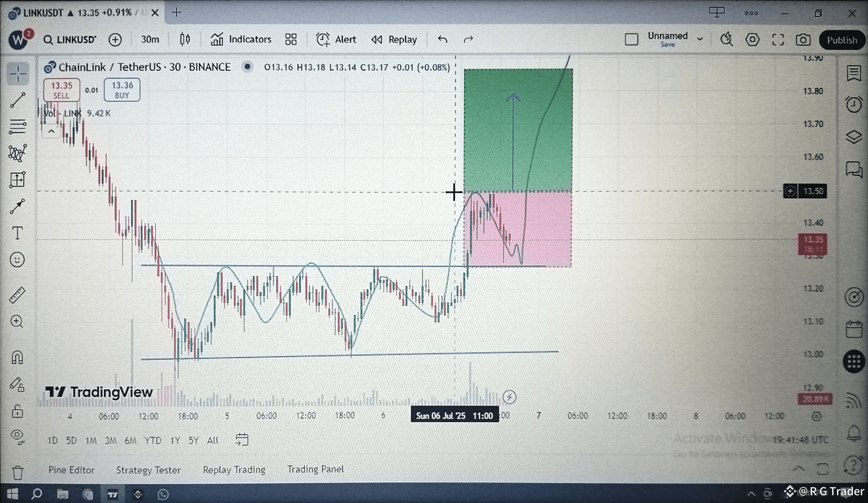
Task: Select the ruler measure tool
Action: coord(17,295)
